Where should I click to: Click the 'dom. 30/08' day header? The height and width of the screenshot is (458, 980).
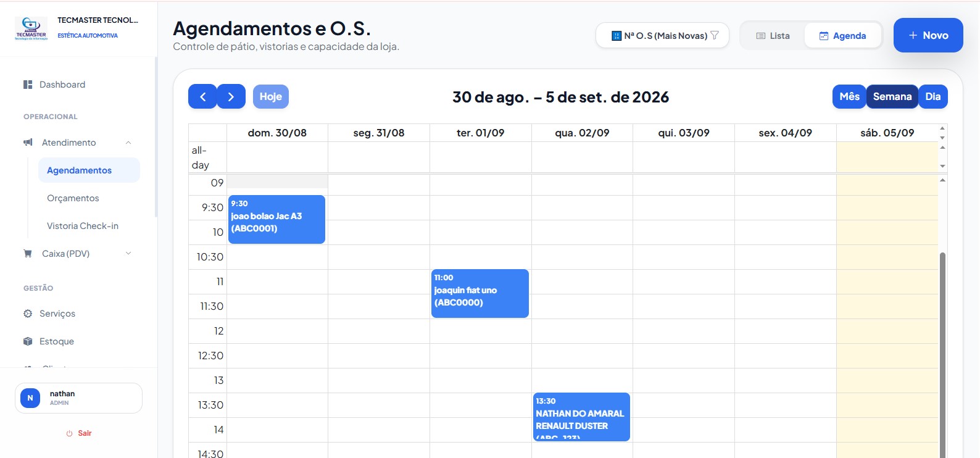(x=277, y=133)
